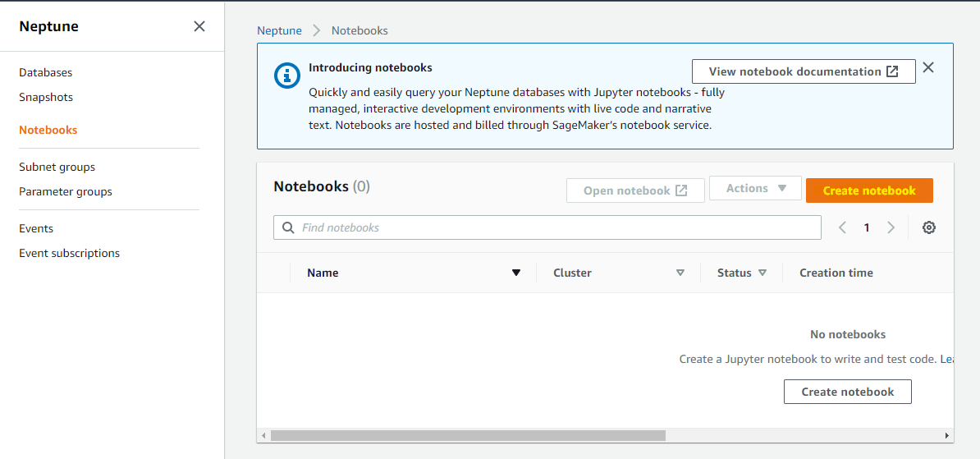Dismiss the Introducing notebooks banner
This screenshot has width=980, height=459.
click(928, 67)
